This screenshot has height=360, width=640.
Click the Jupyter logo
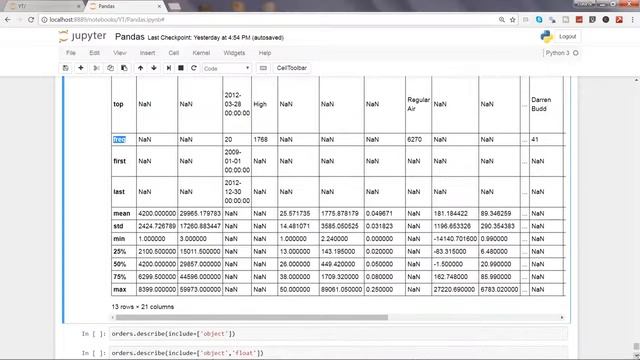(x=83, y=36)
